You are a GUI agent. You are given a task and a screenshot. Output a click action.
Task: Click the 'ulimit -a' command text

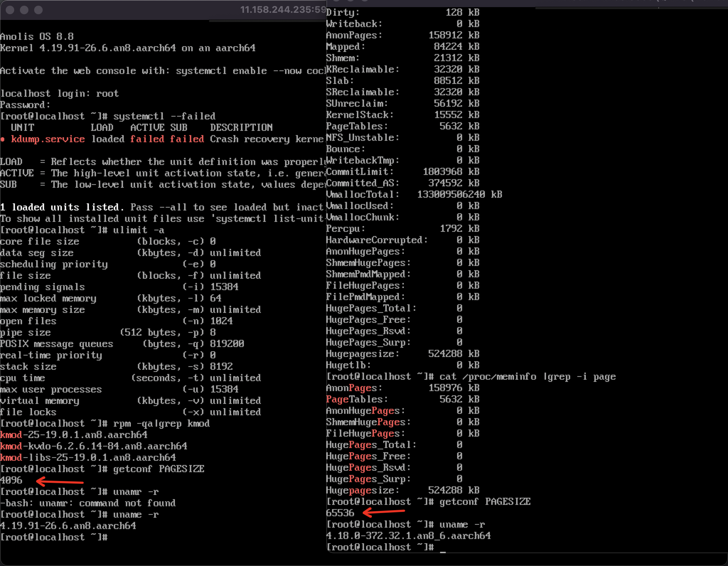[x=138, y=230]
